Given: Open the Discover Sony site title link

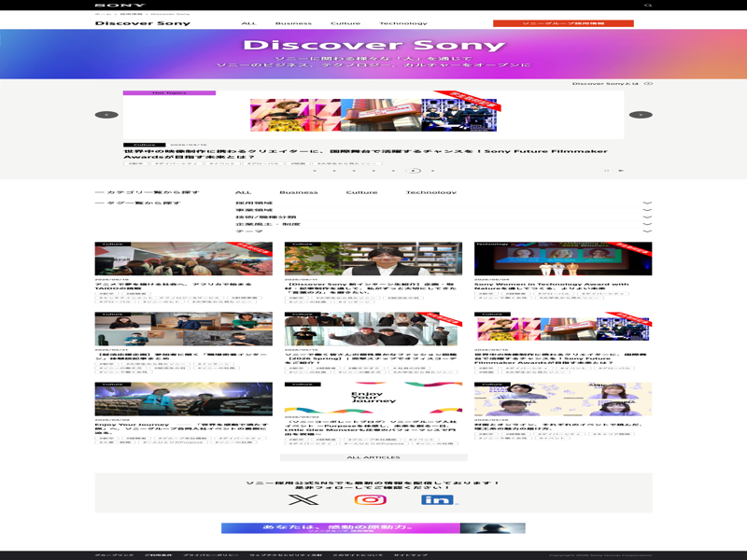Looking at the screenshot, I should 143,23.
